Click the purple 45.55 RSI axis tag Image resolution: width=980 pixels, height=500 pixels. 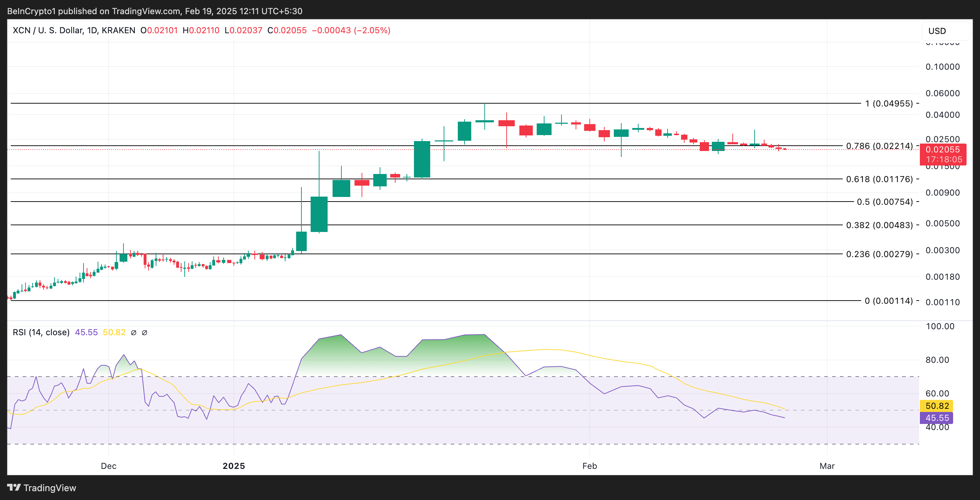click(x=936, y=418)
